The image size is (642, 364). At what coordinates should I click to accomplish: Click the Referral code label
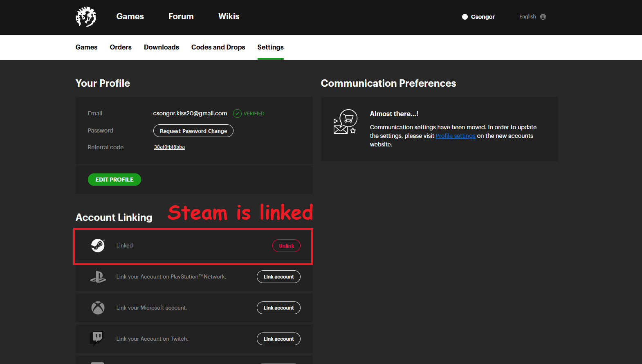coord(106,147)
